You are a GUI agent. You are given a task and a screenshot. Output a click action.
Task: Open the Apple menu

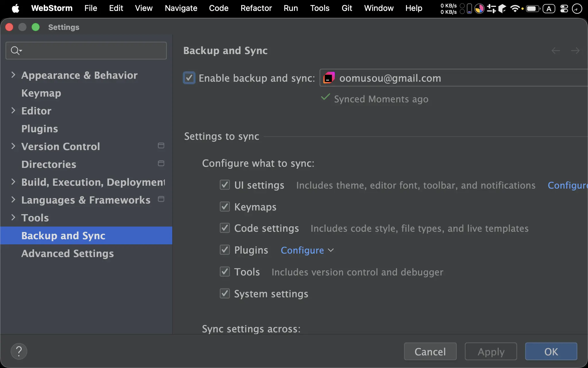click(x=16, y=8)
